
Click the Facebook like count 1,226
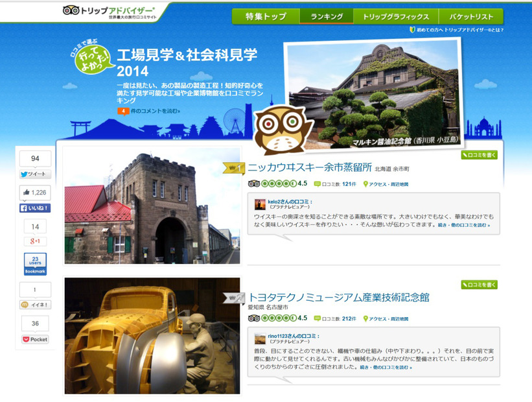35,193
